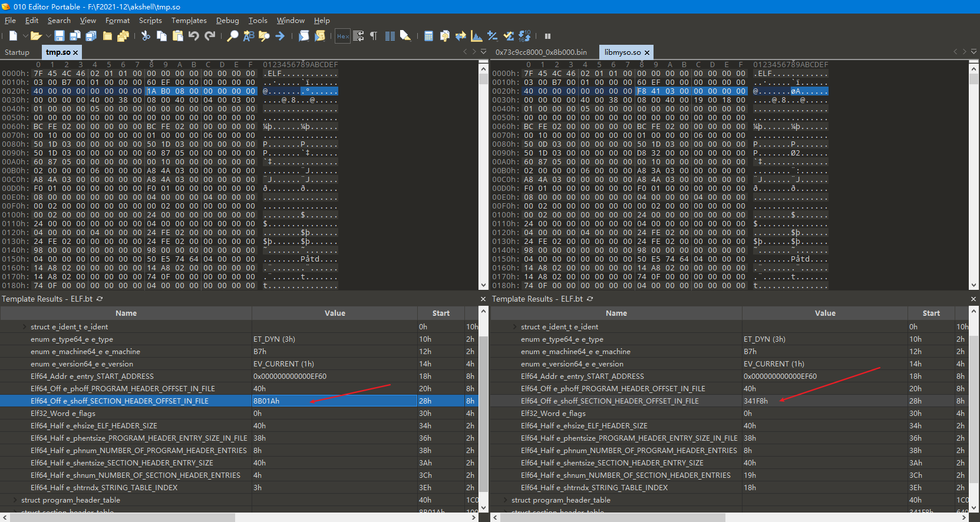Open the Search menu
Image resolution: width=980 pixels, height=522 pixels.
tap(59, 21)
